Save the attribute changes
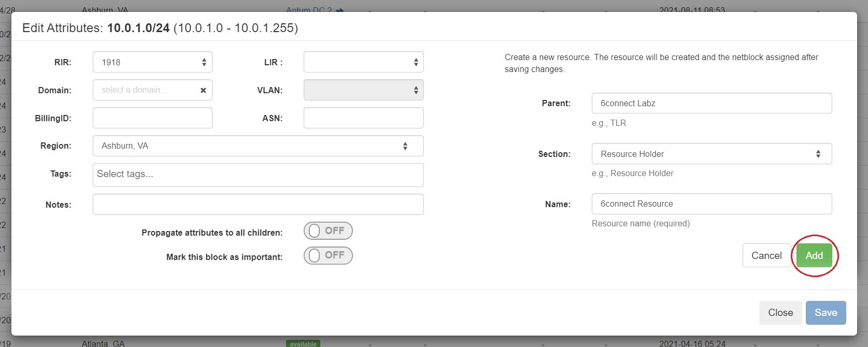Screen dimensions: 868x347 [x=826, y=313]
